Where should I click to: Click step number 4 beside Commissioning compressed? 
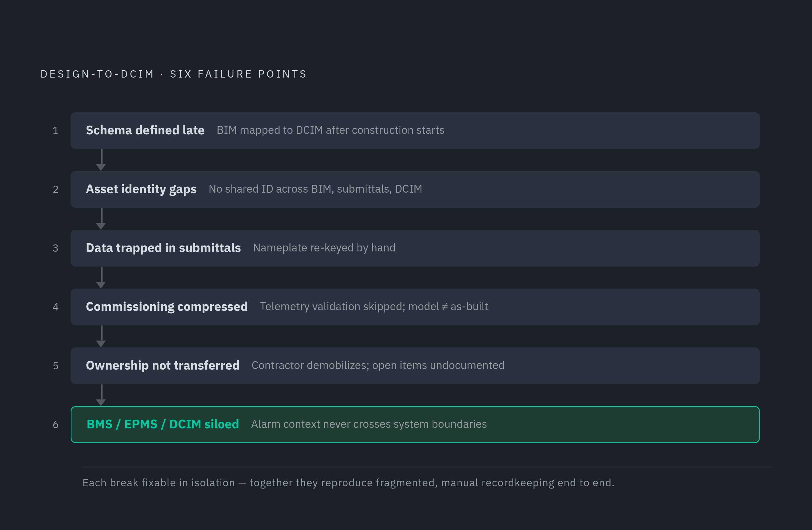pyautogui.click(x=55, y=307)
